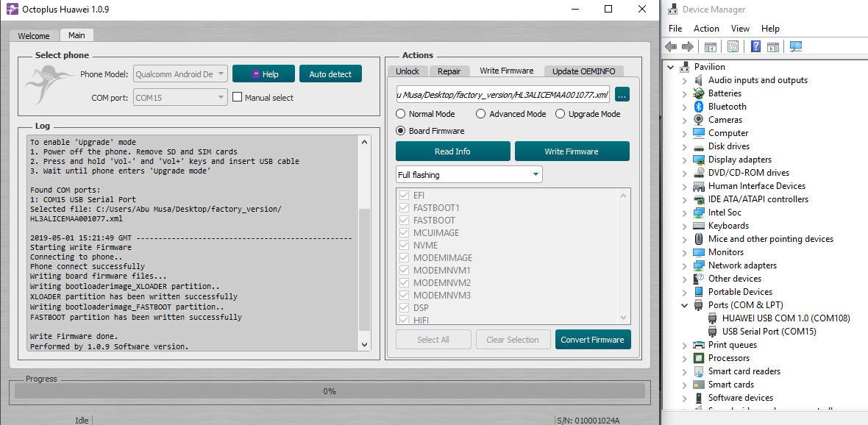This screenshot has height=425, width=868.
Task: Click the Display adapters icon
Action: (x=699, y=160)
